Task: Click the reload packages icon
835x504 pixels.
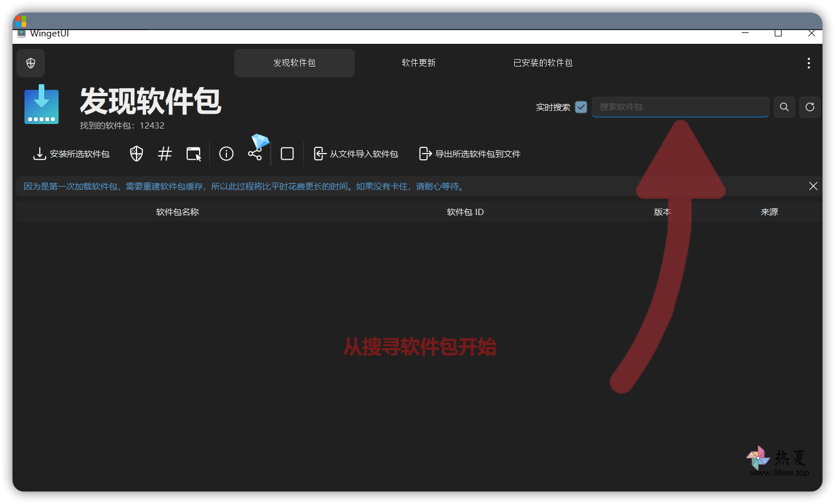Action: [x=810, y=107]
